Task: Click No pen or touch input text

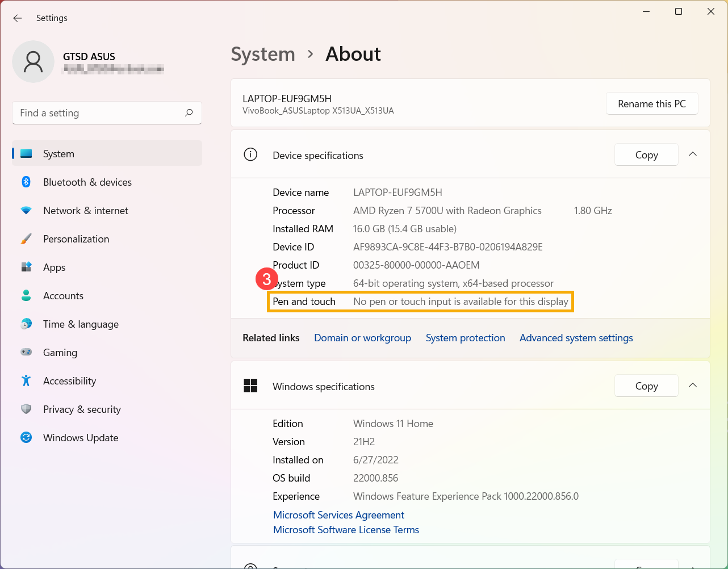Action: (x=461, y=302)
